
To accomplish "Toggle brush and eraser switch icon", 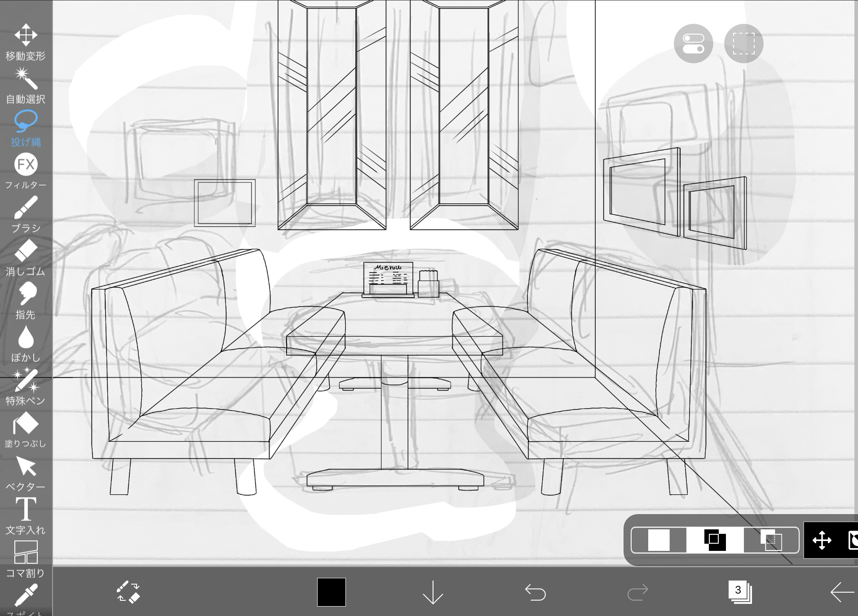I will click(128, 592).
